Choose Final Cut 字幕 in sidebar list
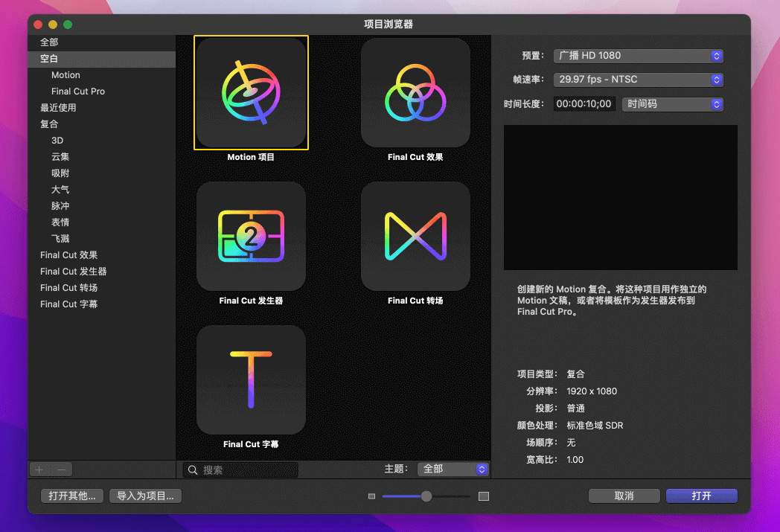The image size is (780, 532). [68, 304]
